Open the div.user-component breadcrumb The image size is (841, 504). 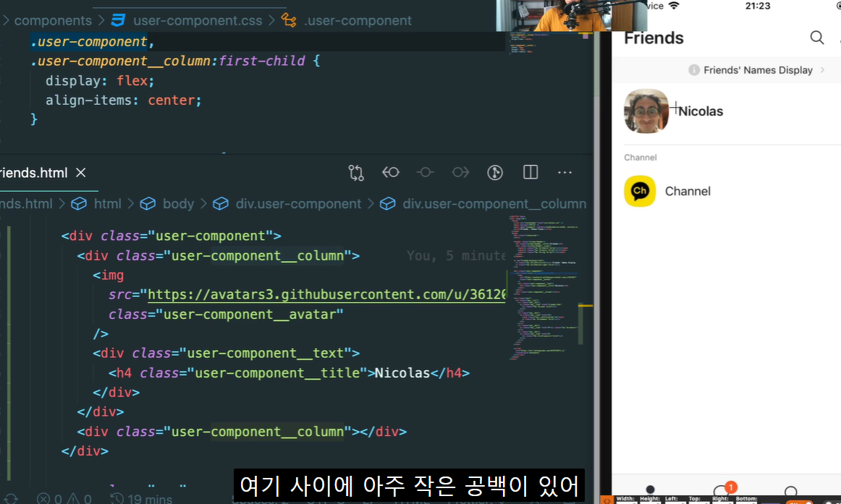pos(298,203)
